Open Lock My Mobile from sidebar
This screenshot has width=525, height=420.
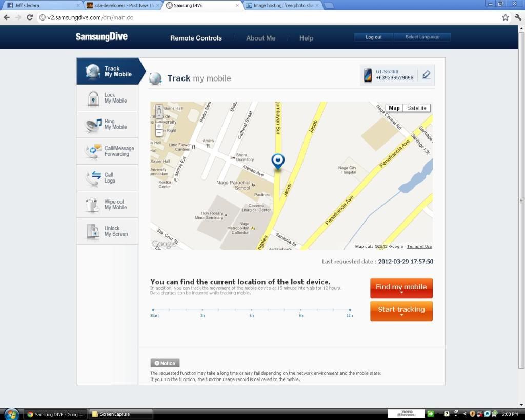point(107,98)
